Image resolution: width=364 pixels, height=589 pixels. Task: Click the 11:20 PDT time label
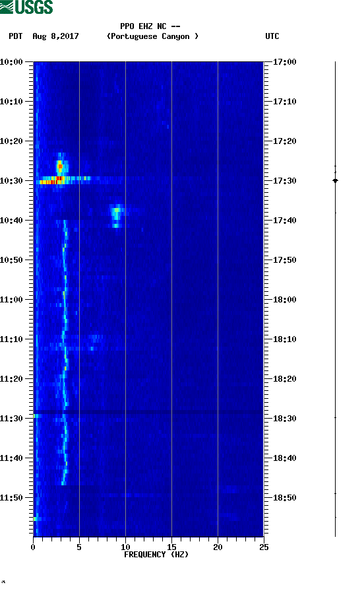[x=11, y=379]
